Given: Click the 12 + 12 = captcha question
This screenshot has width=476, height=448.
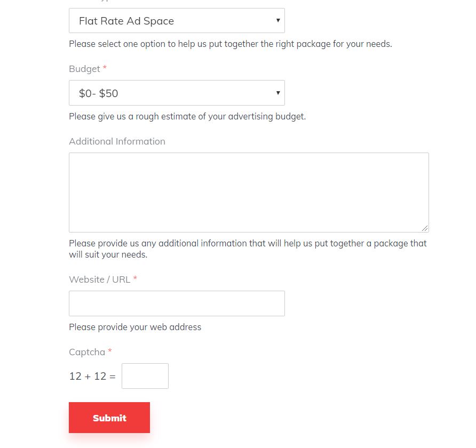Looking at the screenshot, I should tap(92, 376).
